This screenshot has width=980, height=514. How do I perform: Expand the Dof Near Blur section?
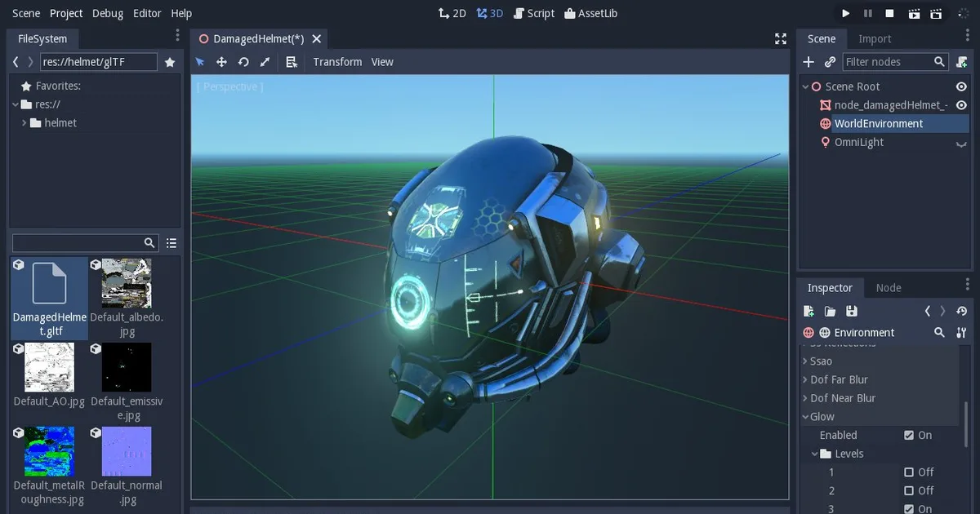(x=804, y=398)
